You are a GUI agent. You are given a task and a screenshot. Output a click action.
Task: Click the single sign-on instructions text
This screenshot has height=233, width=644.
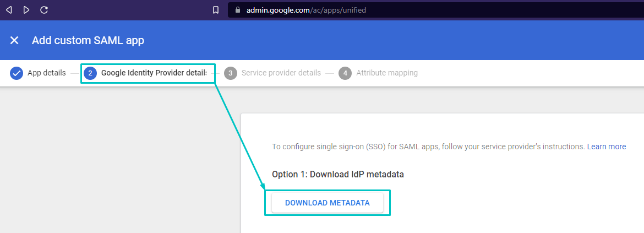[428, 147]
